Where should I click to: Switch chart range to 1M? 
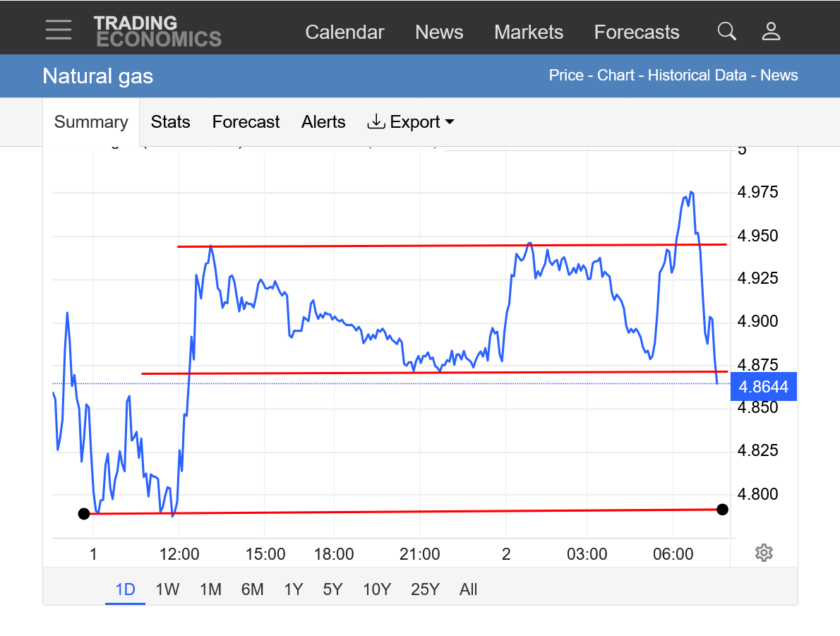tap(210, 589)
